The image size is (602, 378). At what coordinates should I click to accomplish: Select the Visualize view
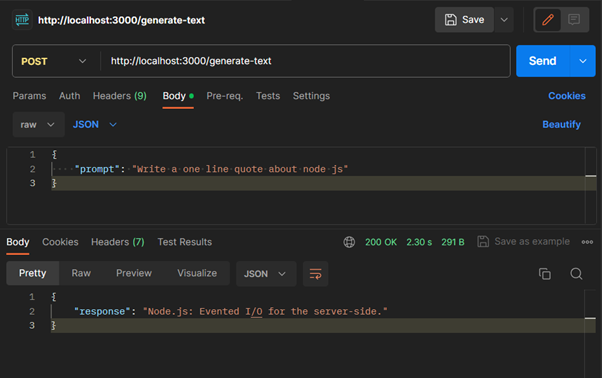197,273
